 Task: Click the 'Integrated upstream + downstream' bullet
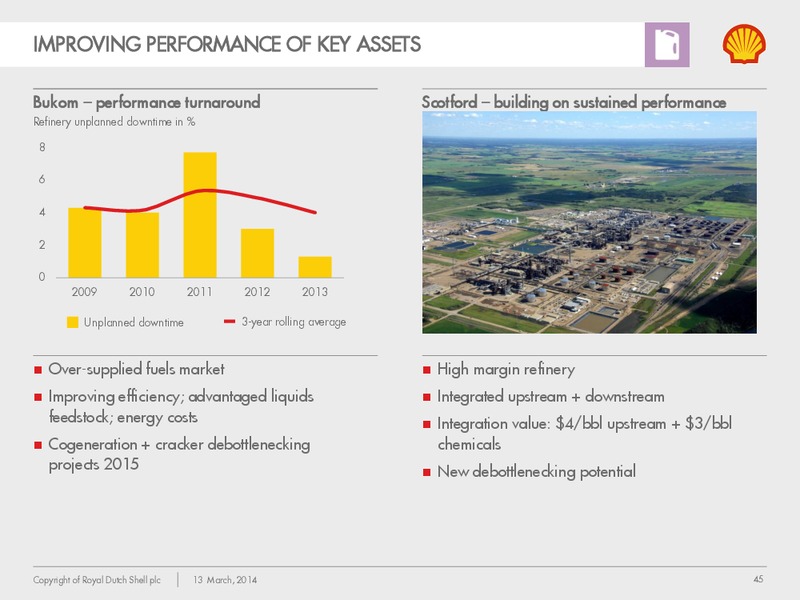[551, 396]
